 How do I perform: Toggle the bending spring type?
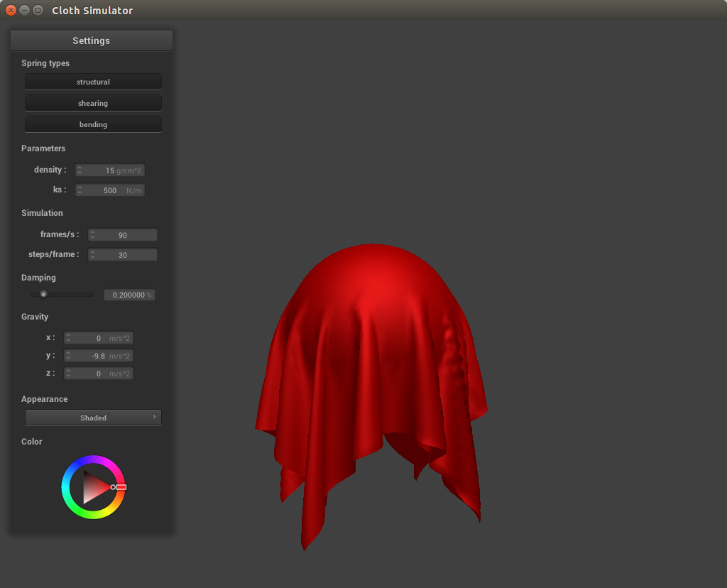(93, 124)
